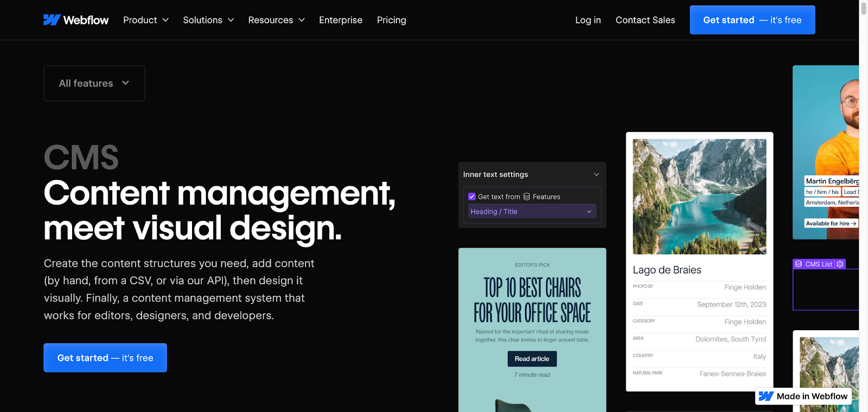The image size is (868, 412).
Task: Click the Lago de Braies photo
Action: click(700, 197)
